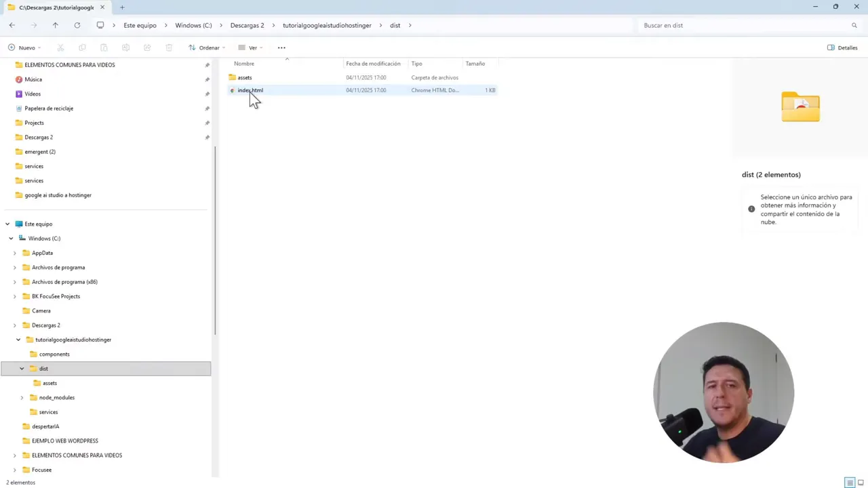Image resolution: width=868 pixels, height=488 pixels.
Task: Click the Copy icon in the toolbar
Action: coord(82,47)
